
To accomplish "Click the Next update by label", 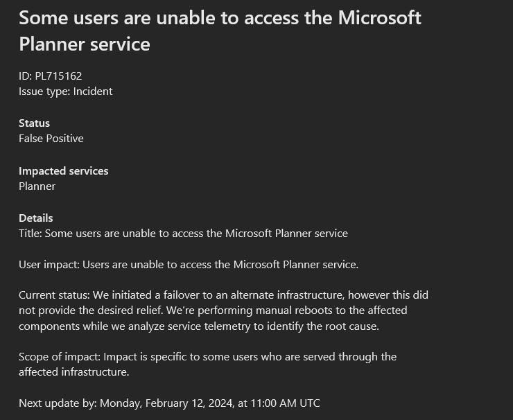I will point(58,403).
